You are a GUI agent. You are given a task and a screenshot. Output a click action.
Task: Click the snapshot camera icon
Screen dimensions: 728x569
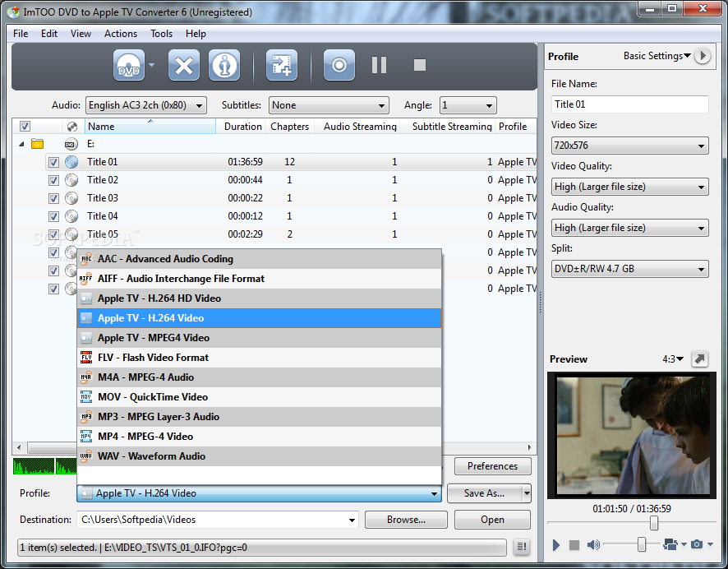tap(697, 544)
